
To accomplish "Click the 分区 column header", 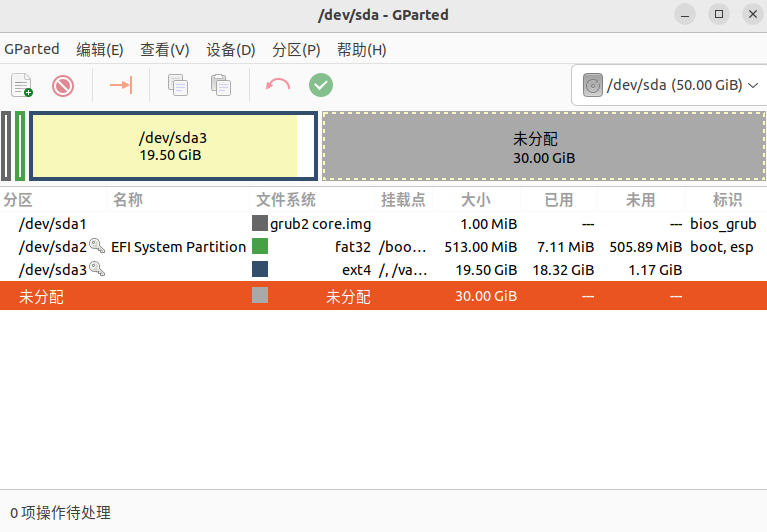I will (18, 200).
